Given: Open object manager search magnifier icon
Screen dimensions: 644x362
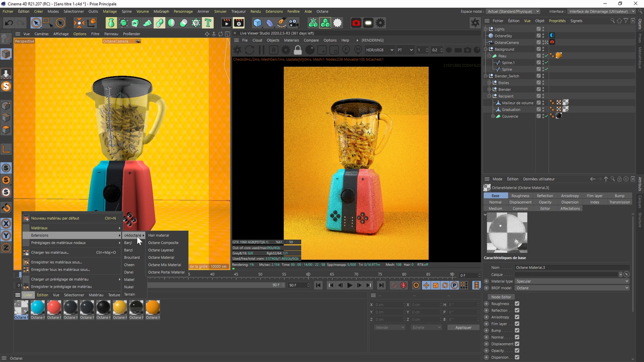Looking at the screenshot, I should point(612,21).
